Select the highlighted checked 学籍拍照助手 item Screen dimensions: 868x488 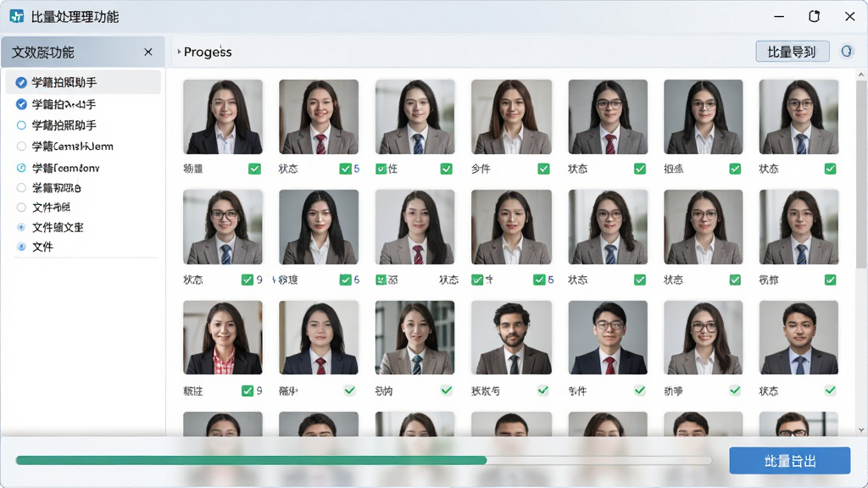click(x=83, y=82)
